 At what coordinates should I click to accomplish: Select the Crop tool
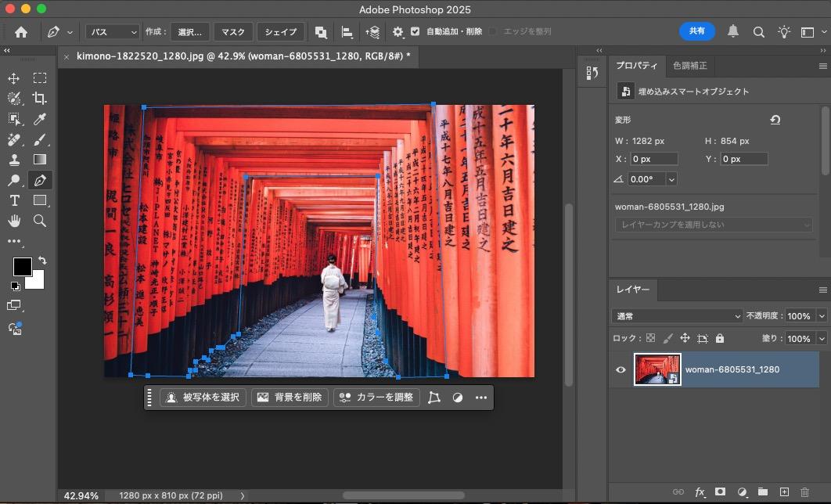point(40,98)
